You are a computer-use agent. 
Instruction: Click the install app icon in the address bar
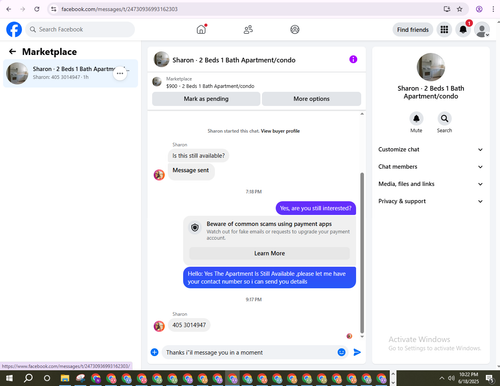[447, 9]
